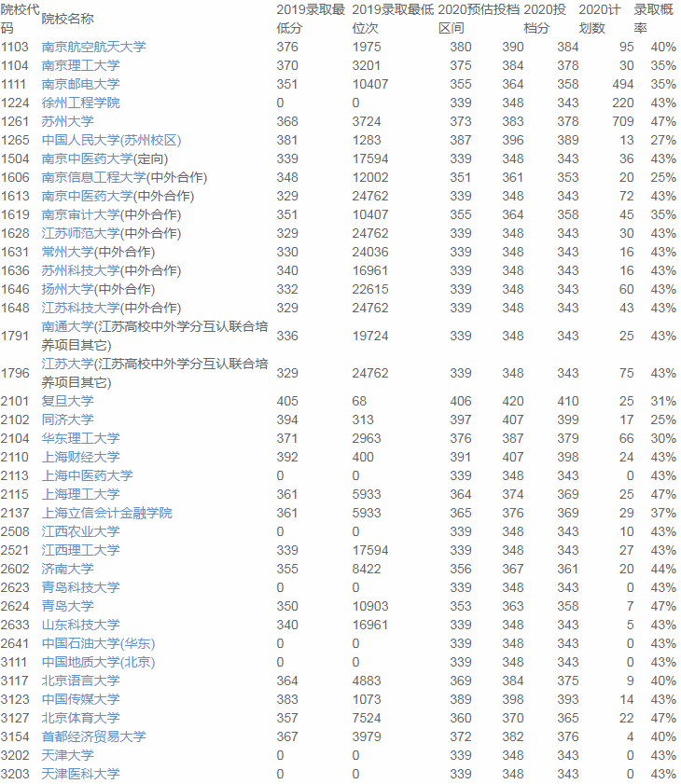Image resolution: width=681 pixels, height=784 pixels.
Task: Select plan count 494 for 南京邮电大学
Action: [x=623, y=84]
